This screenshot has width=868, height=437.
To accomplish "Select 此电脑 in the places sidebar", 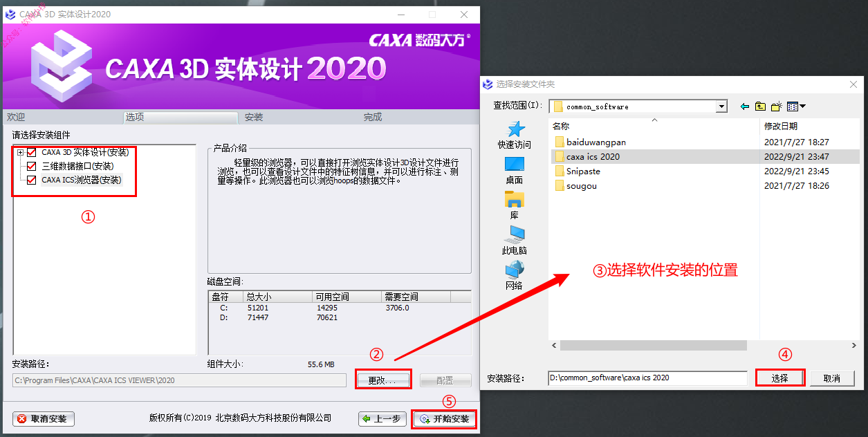I will 515,241.
